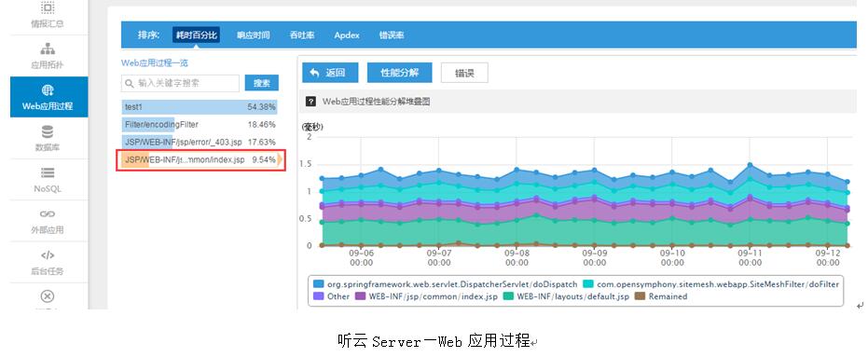Toggle the Remained legend entry
Screen dimensions: 868x357
click(662, 296)
